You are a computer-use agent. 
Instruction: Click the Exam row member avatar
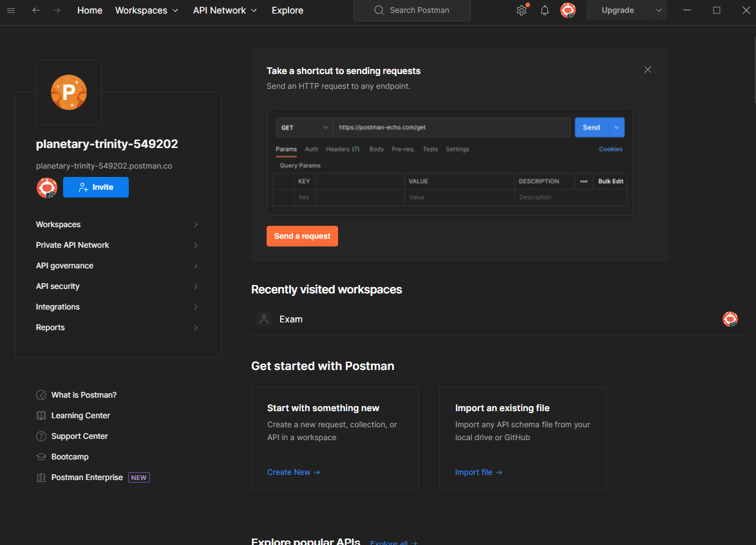(x=730, y=319)
